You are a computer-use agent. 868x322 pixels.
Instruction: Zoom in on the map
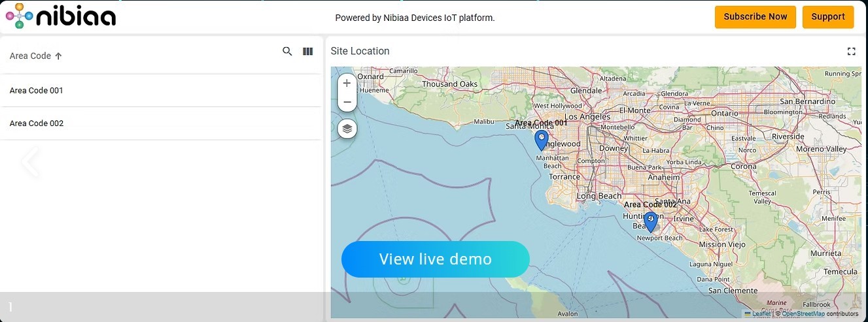(x=347, y=84)
